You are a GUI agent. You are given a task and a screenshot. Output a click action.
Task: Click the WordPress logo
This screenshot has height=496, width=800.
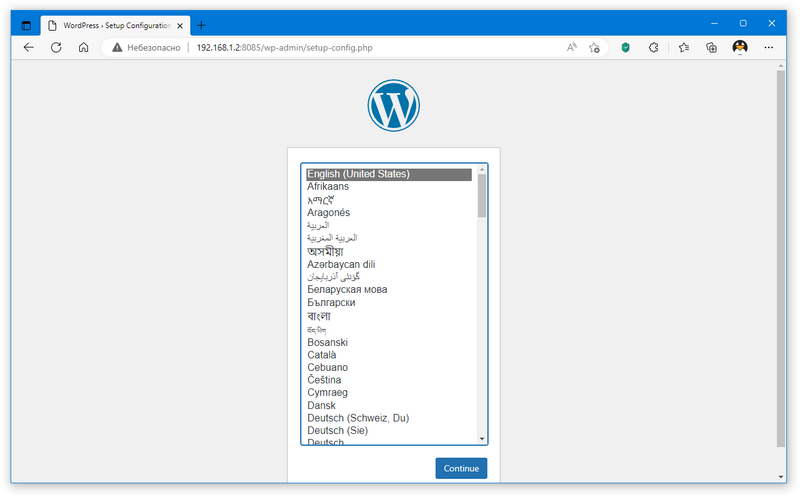tap(393, 105)
